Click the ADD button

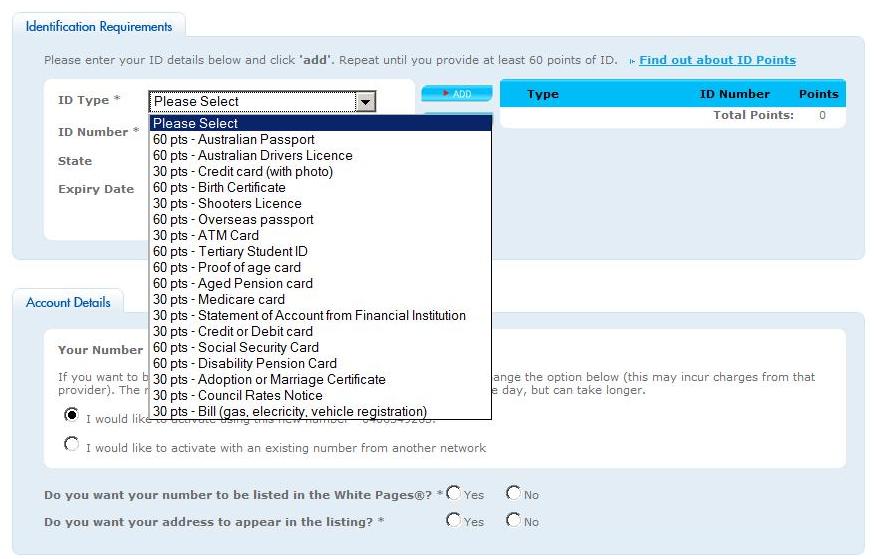[457, 94]
